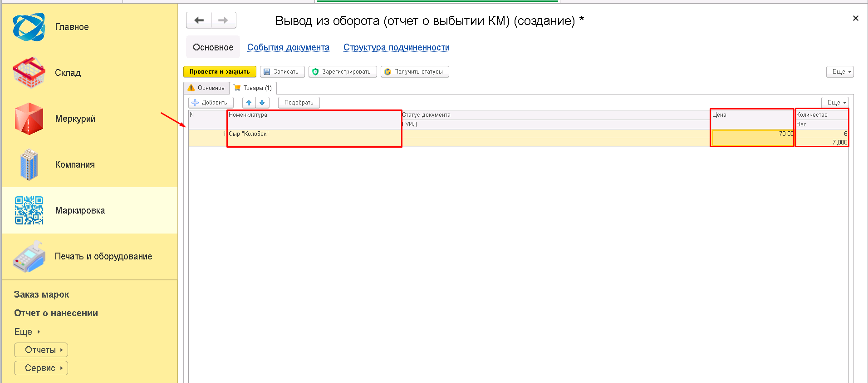Click Провести и закрыть button
The height and width of the screenshot is (383, 868).
(220, 72)
